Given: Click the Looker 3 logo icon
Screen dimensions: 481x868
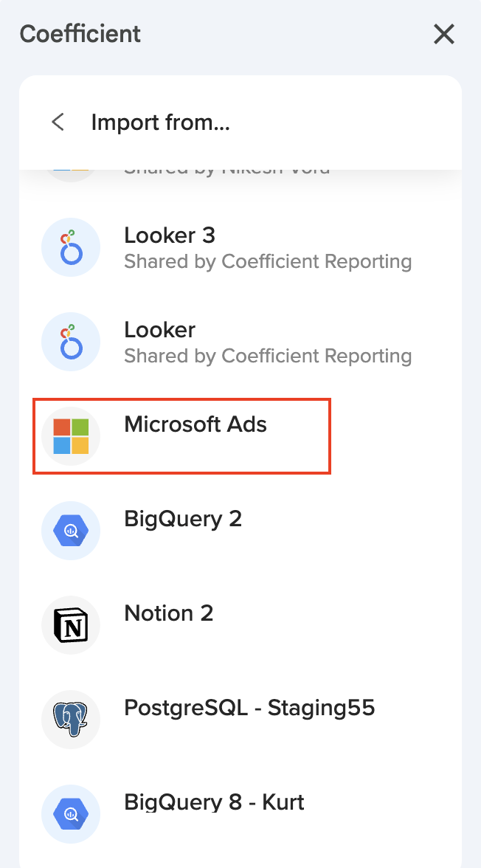Looking at the screenshot, I should pos(71,247).
